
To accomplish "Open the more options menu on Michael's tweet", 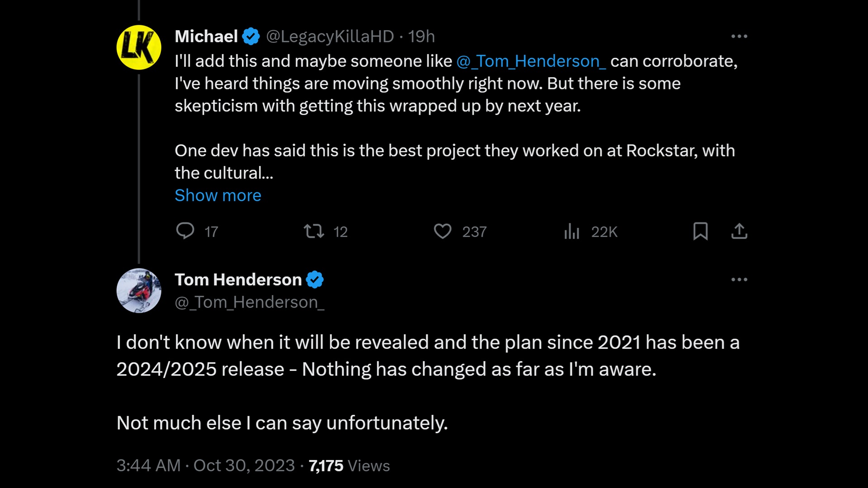I will pyautogui.click(x=740, y=36).
